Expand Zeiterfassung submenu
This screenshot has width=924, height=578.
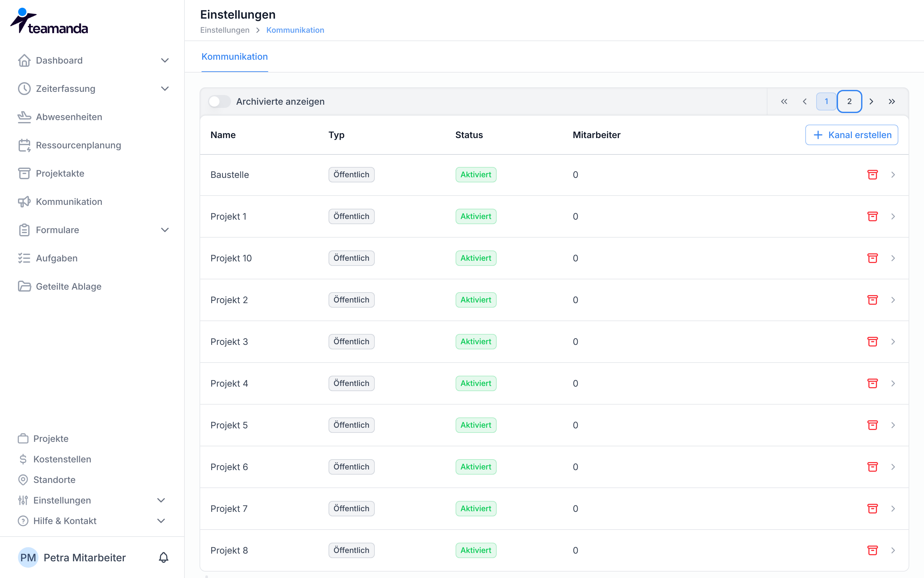[165, 89]
